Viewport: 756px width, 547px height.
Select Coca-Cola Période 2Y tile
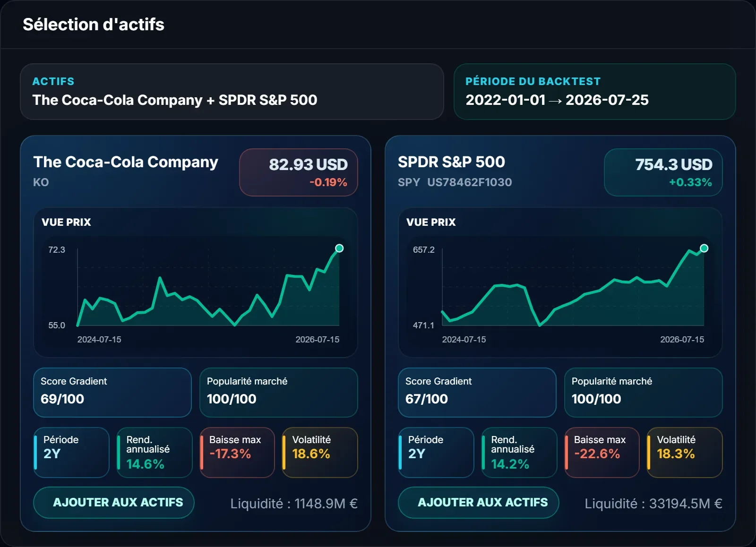pyautogui.click(x=71, y=453)
